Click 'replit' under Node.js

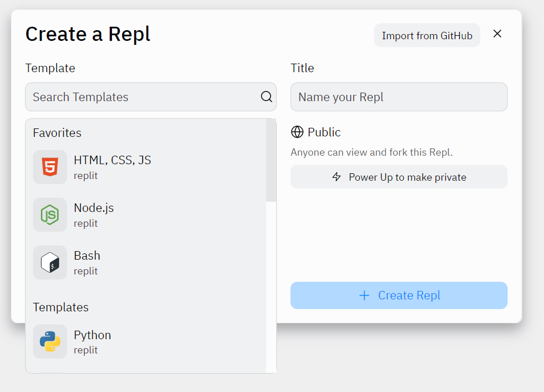(x=86, y=223)
